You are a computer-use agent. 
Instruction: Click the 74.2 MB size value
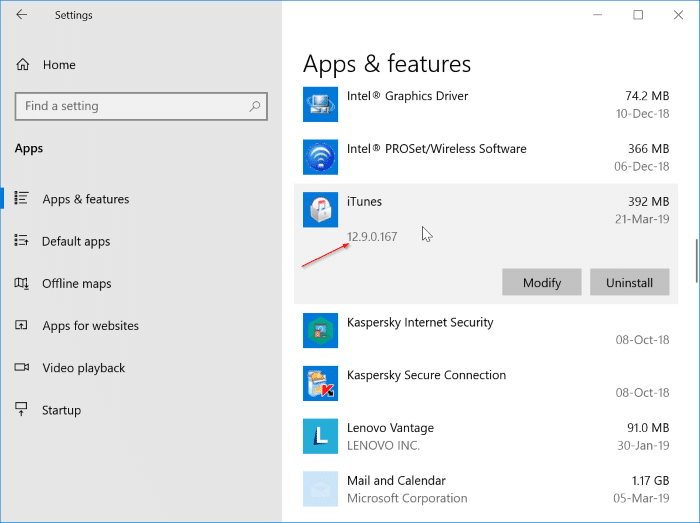647,96
